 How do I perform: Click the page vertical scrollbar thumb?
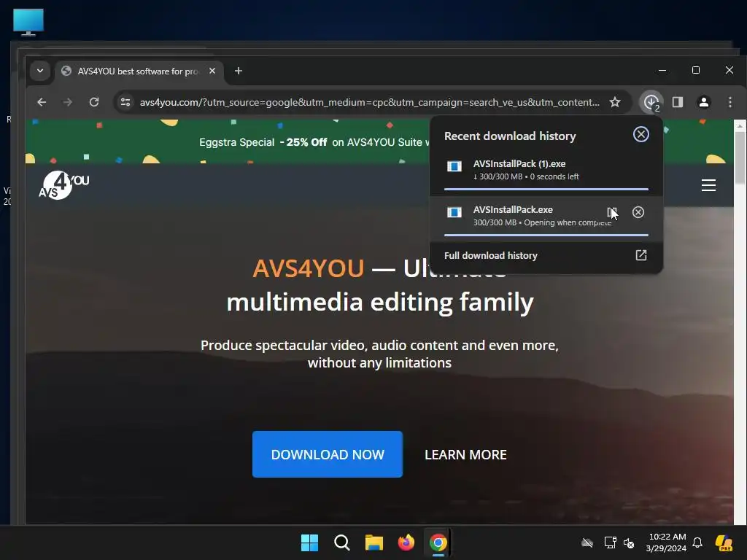coord(740,157)
